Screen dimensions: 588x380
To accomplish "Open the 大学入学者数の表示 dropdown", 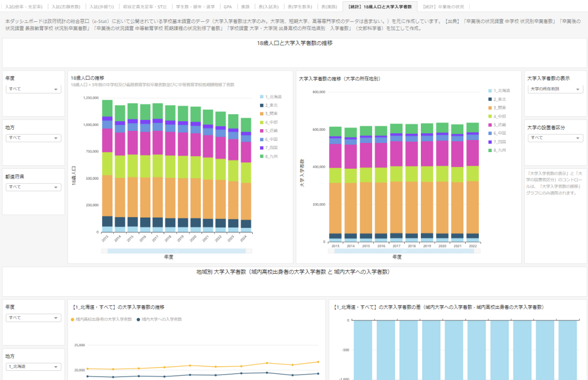I will click(x=555, y=90).
